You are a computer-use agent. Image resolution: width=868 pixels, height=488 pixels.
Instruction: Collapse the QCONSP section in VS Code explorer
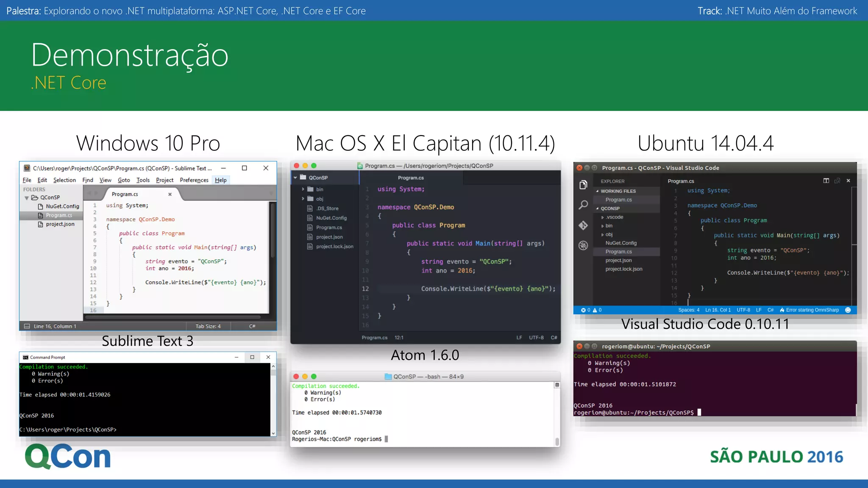click(x=598, y=208)
